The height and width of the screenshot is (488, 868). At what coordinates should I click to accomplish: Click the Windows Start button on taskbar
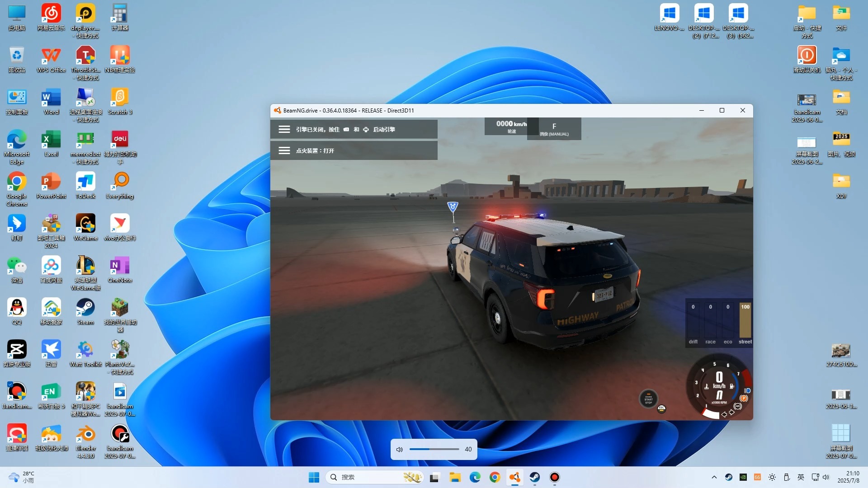(x=314, y=477)
